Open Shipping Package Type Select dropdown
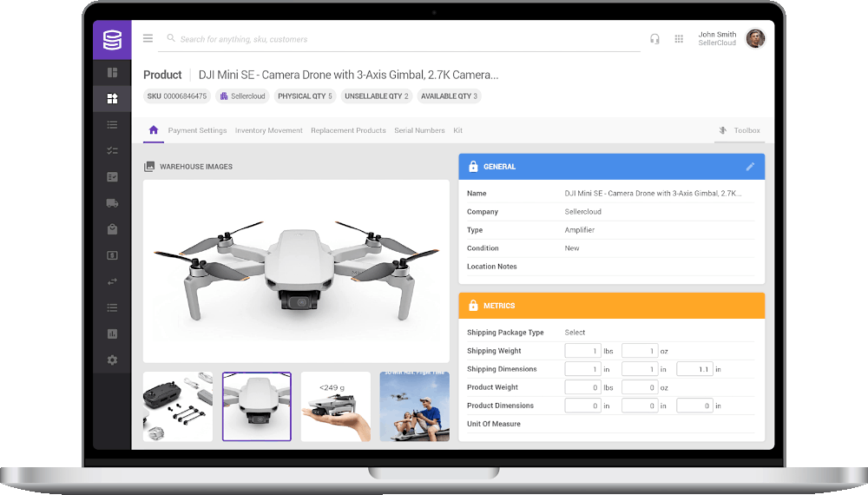Screen dimensions: 868x495 tap(575, 333)
